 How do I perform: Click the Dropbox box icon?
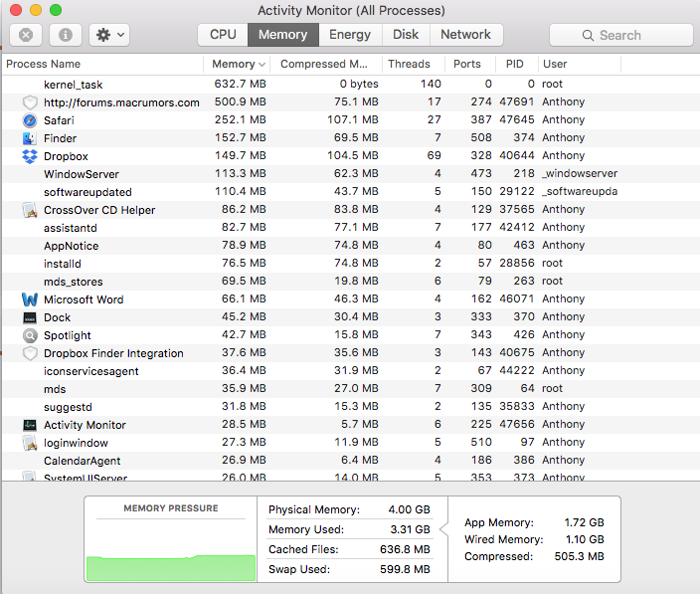click(x=30, y=156)
